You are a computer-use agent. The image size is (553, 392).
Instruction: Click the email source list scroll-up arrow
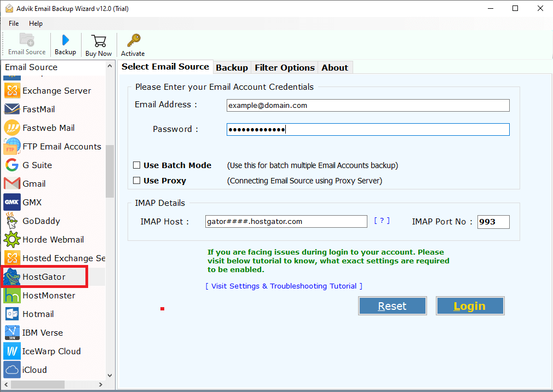click(x=110, y=66)
